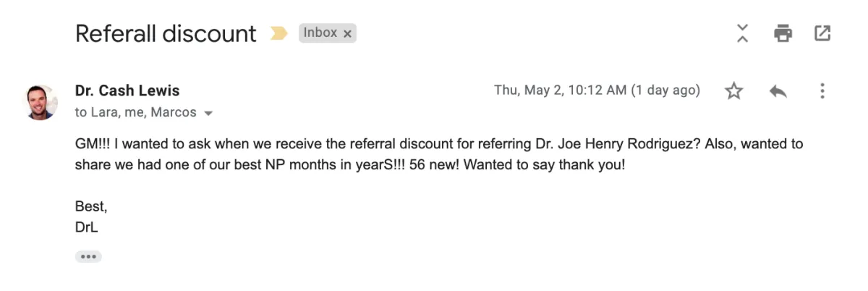This screenshot has height=291, width=868.
Task: Print the whole conversation
Action: [783, 33]
